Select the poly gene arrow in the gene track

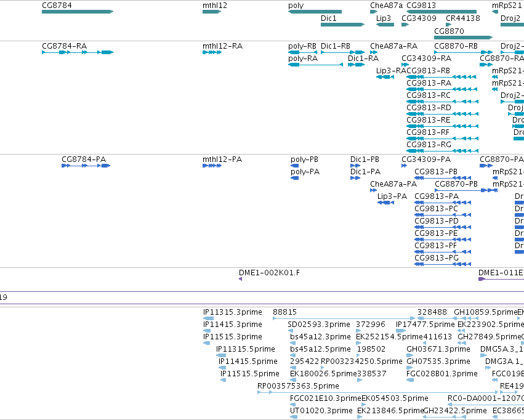point(315,12)
